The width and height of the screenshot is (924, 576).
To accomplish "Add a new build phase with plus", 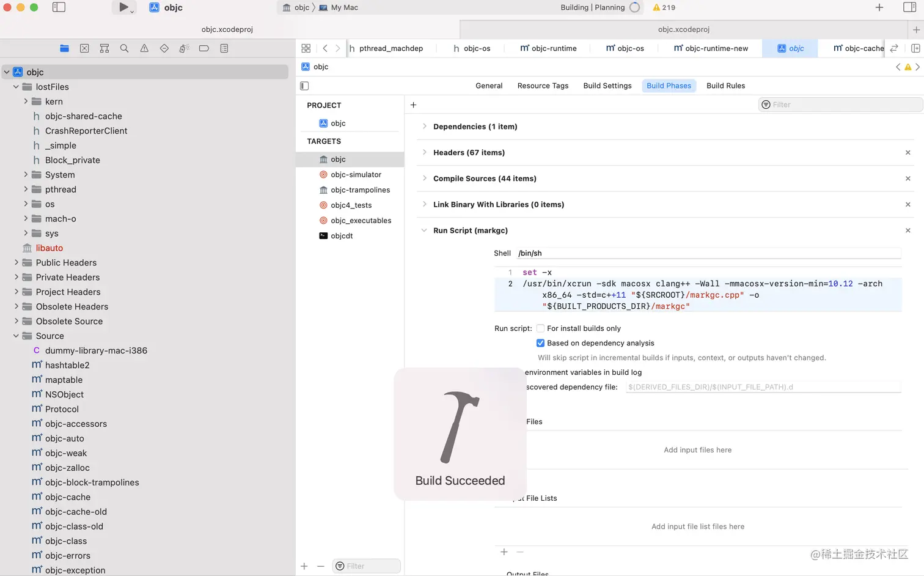I will tap(413, 105).
